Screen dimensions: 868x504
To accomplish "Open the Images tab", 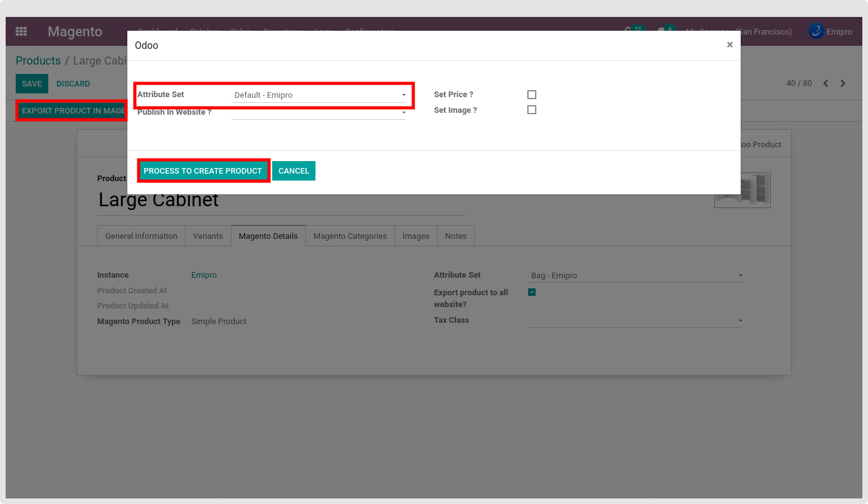I will 416,236.
